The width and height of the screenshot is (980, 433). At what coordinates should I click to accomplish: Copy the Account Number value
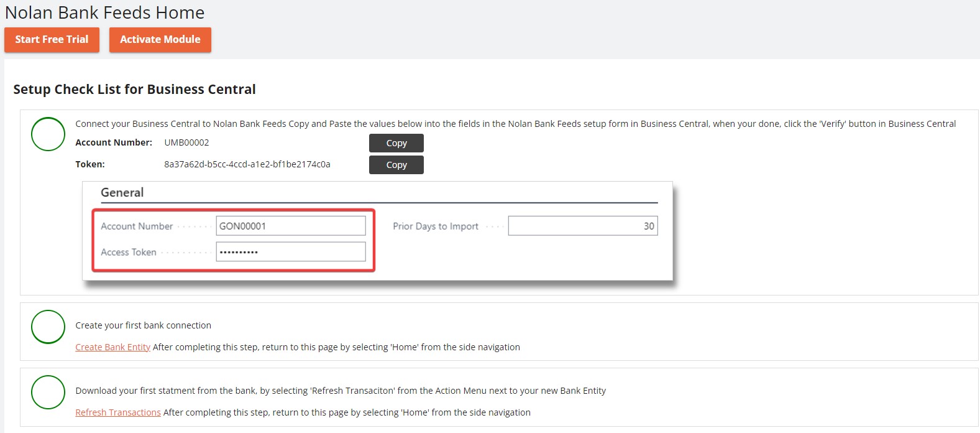tap(396, 143)
